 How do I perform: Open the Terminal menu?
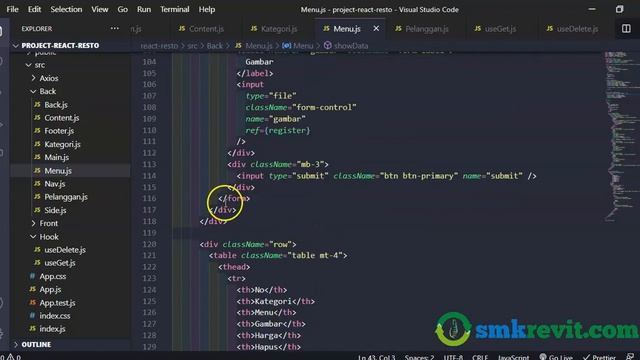point(174,9)
